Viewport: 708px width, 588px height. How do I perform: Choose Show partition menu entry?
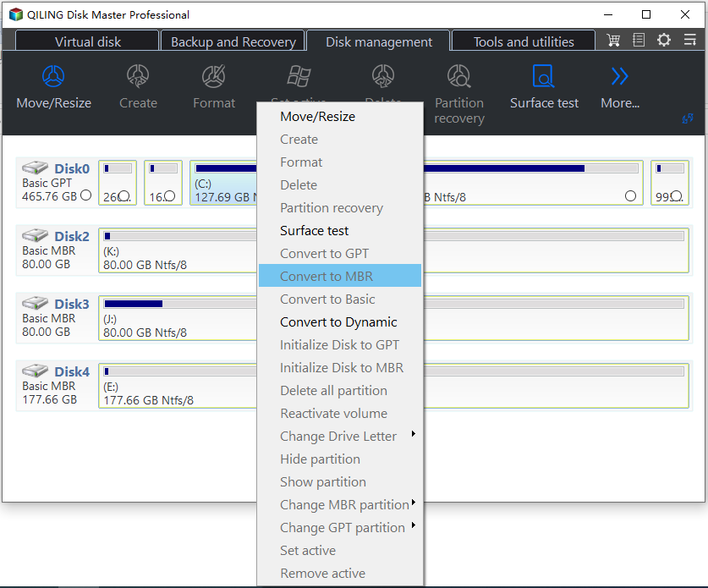coord(340,482)
